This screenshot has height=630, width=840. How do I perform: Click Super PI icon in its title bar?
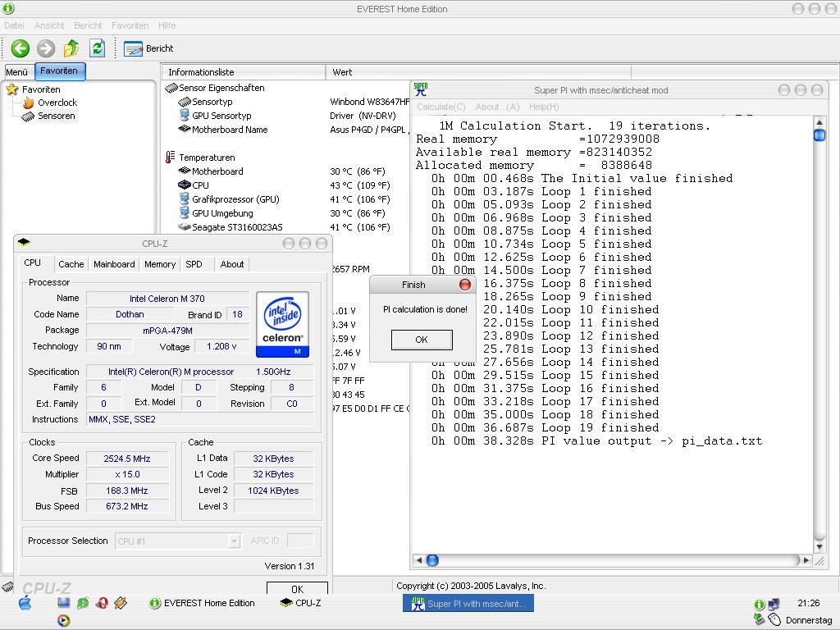(x=421, y=89)
